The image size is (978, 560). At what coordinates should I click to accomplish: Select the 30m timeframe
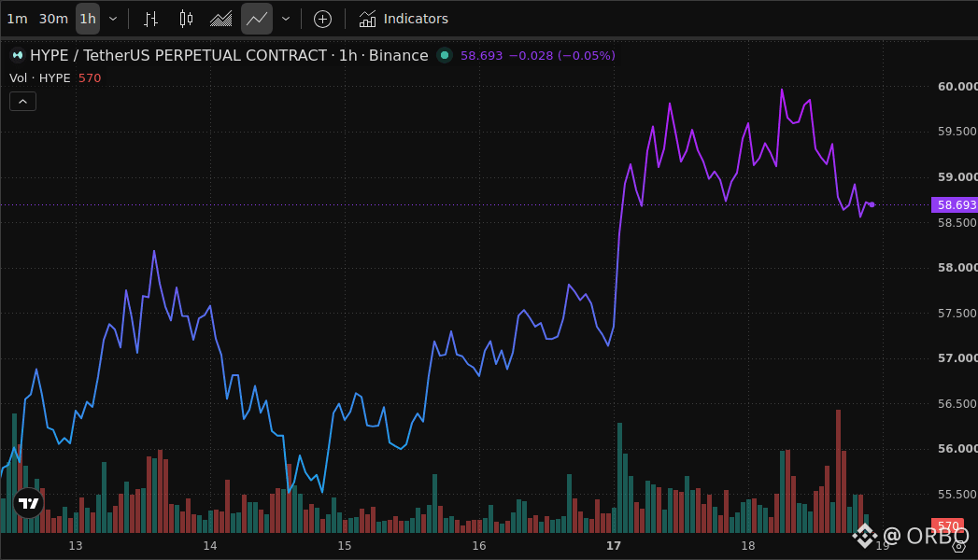[53, 19]
